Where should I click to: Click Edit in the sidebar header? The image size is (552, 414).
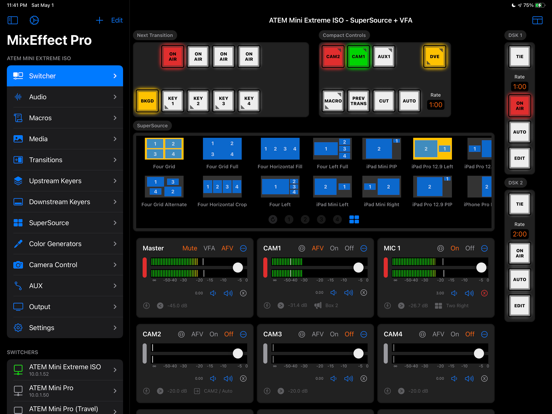pyautogui.click(x=117, y=20)
